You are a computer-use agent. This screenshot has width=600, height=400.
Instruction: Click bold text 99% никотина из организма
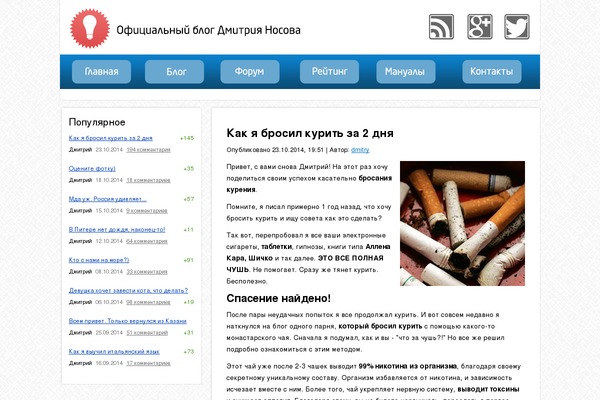408,366
